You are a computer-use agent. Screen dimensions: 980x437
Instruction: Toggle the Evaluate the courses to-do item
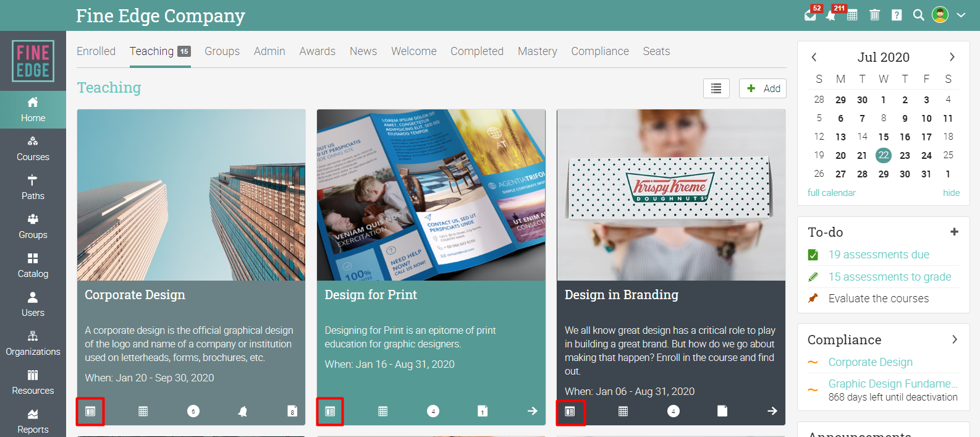(x=879, y=299)
